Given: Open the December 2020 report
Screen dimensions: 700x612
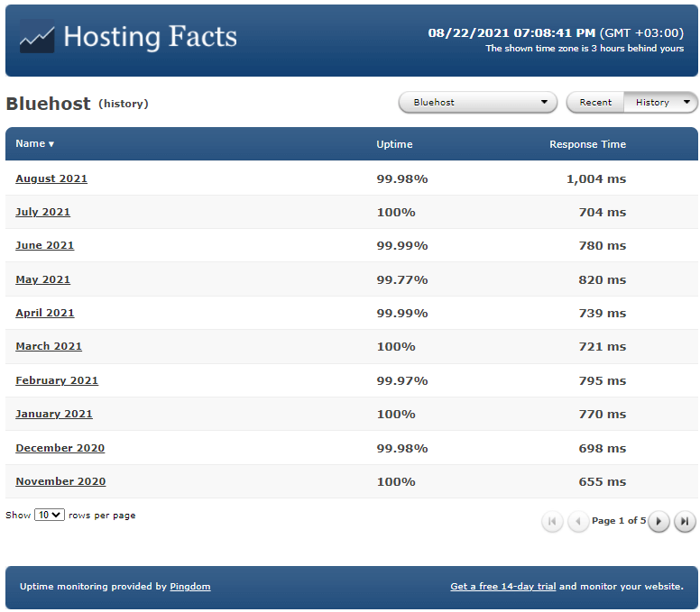Looking at the screenshot, I should (60, 448).
